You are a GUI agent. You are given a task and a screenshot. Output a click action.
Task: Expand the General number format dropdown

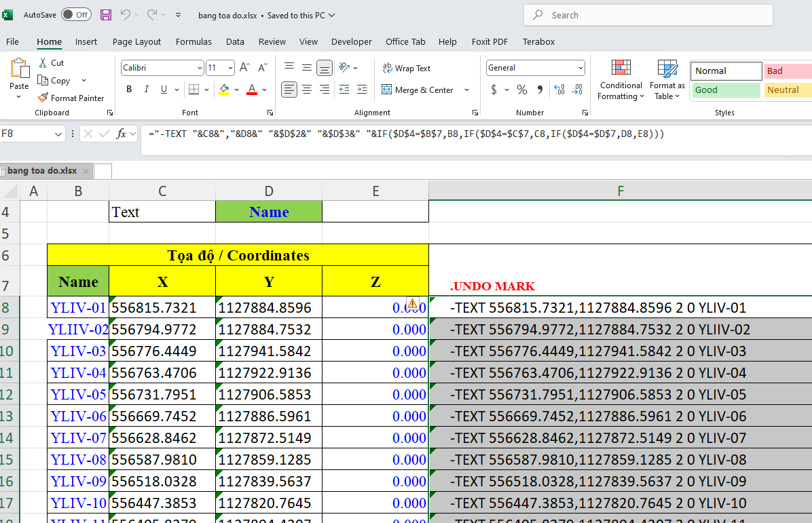580,68
